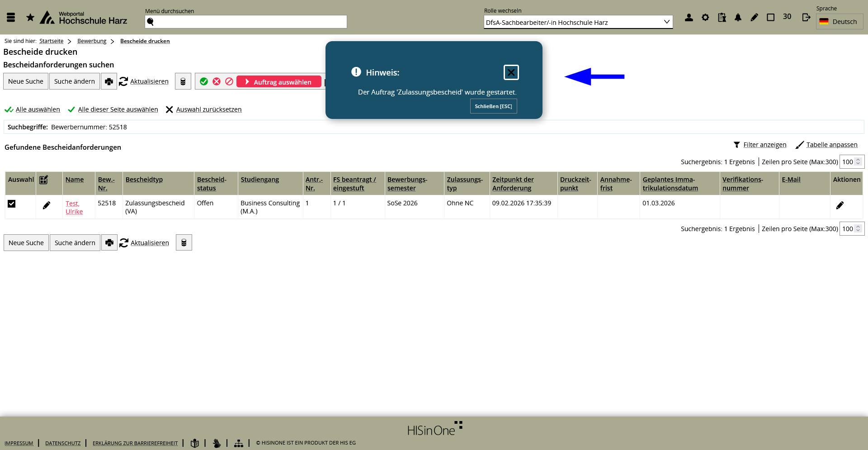Open the notifications bell icon
The image size is (868, 450).
tap(738, 18)
